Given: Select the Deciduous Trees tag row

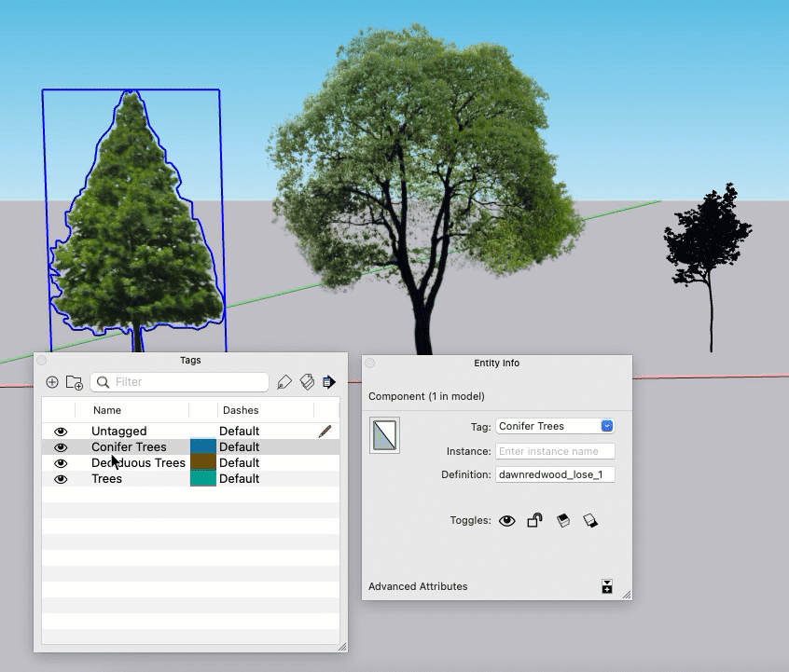Looking at the screenshot, I should tap(138, 462).
